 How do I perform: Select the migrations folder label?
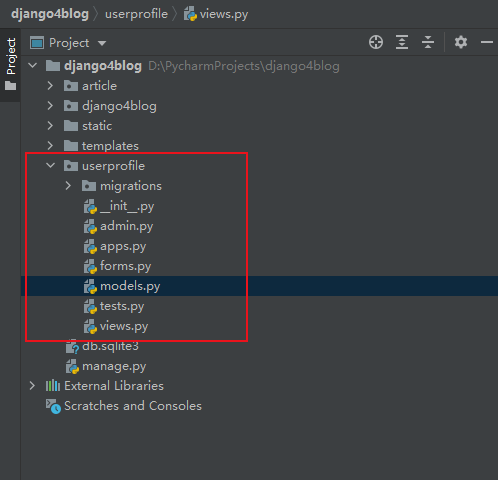131,186
